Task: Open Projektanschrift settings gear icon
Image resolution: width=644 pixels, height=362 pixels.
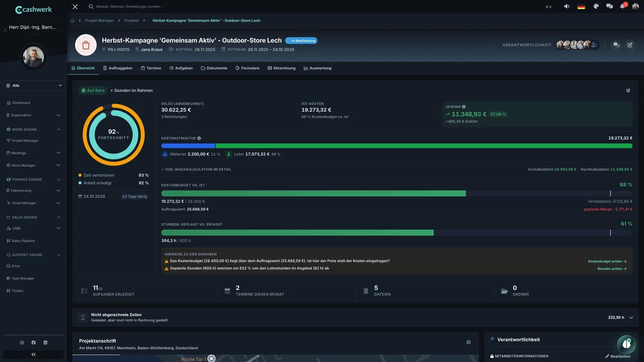Action: click(x=469, y=342)
